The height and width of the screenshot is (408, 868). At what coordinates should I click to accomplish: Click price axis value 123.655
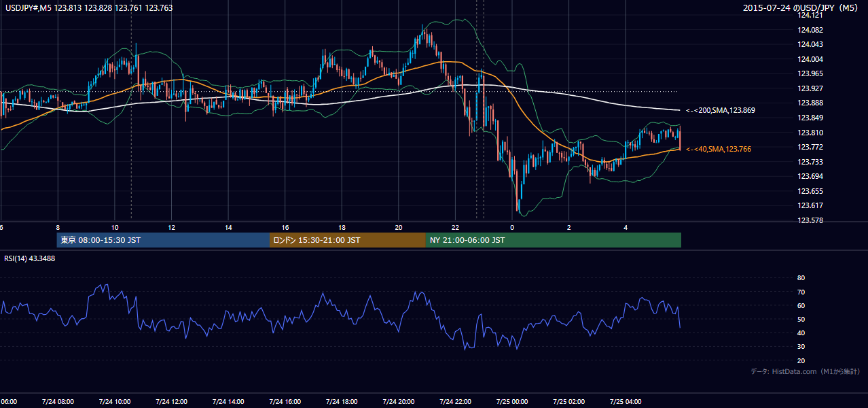pos(810,191)
